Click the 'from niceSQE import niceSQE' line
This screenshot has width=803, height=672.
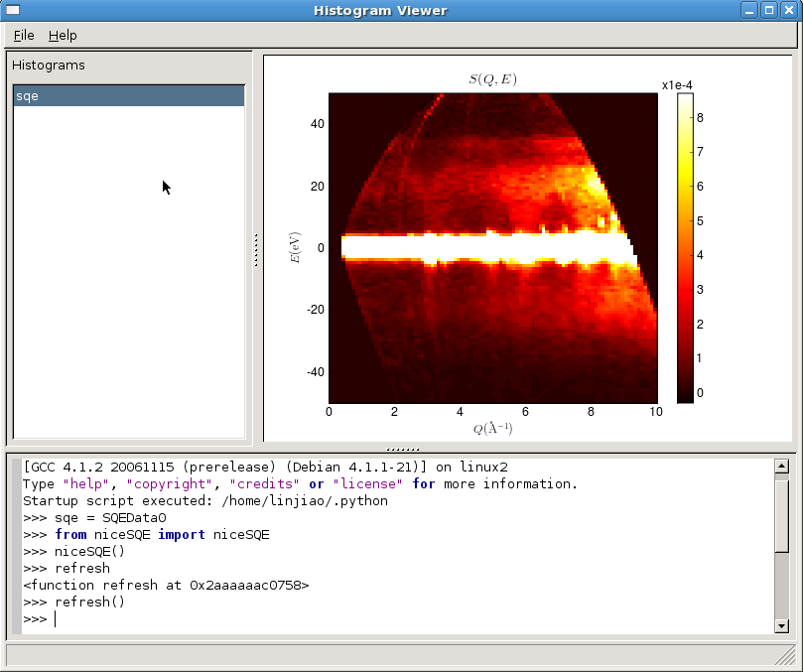pos(147,535)
